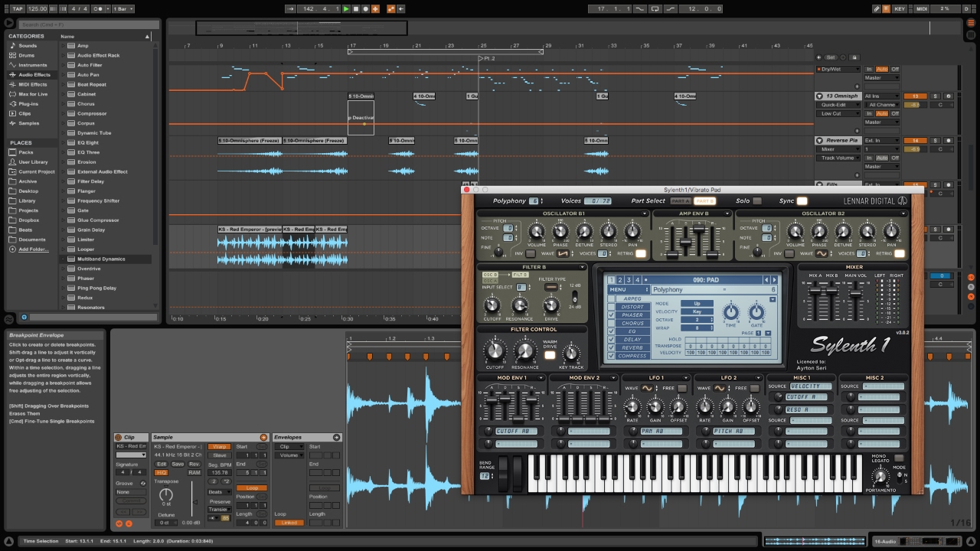Viewport: 980px width, 551px height.
Task: Expand the Multiband Dynamics device folder
Action: tap(63, 259)
